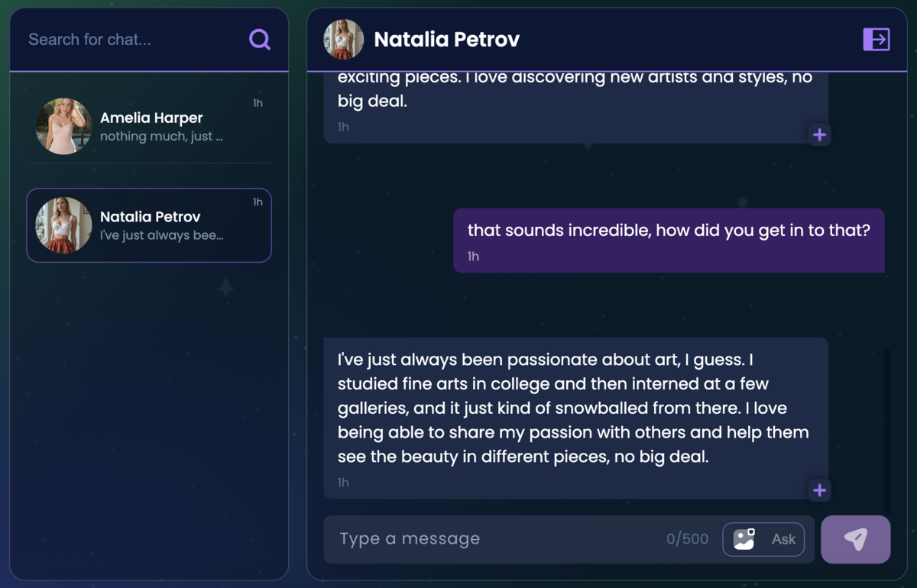Click the Natalia Petrov name in header

tap(446, 40)
